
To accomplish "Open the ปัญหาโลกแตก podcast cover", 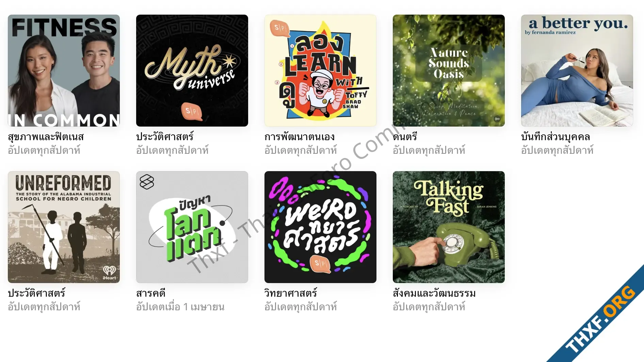I will (x=192, y=227).
